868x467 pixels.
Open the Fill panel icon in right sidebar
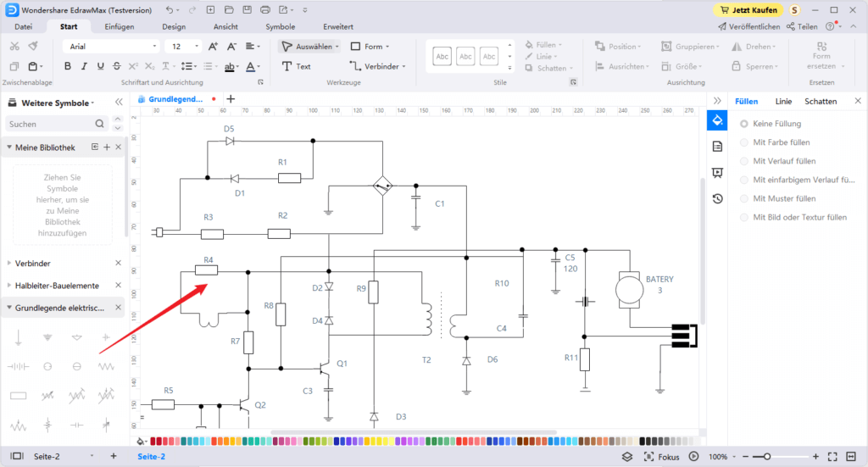pos(717,120)
